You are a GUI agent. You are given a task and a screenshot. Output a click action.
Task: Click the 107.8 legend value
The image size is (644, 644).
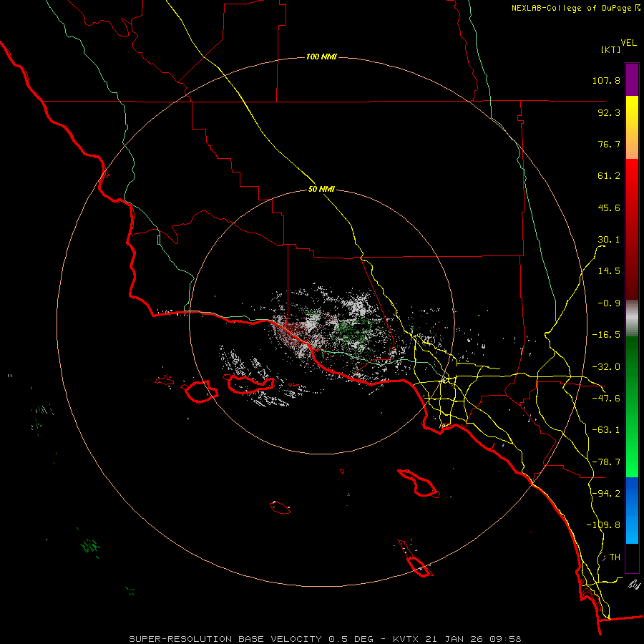click(x=606, y=80)
